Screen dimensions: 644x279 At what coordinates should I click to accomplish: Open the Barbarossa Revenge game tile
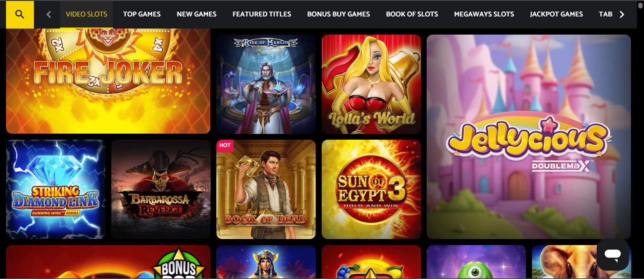point(161,189)
